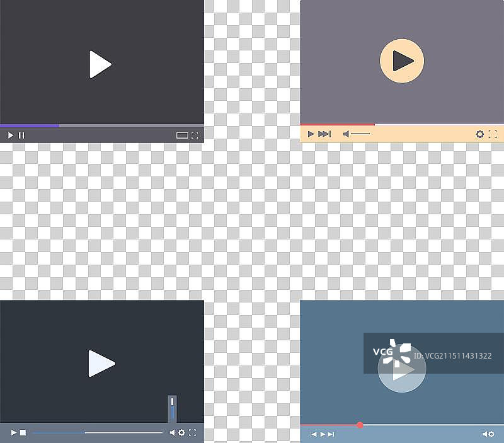The width and height of the screenshot is (504, 443).
Task: Open settings gear in the dark navy player
Action: (181, 433)
